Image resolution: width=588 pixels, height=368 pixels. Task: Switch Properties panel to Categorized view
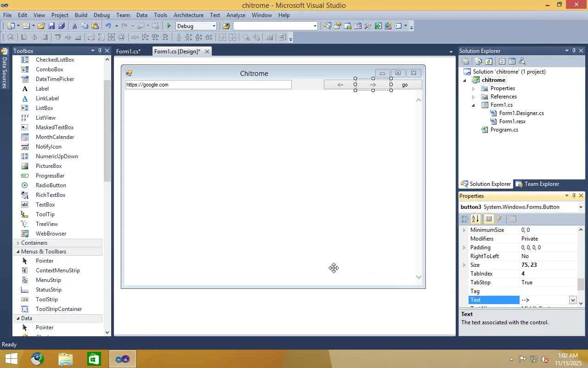pyautogui.click(x=465, y=219)
